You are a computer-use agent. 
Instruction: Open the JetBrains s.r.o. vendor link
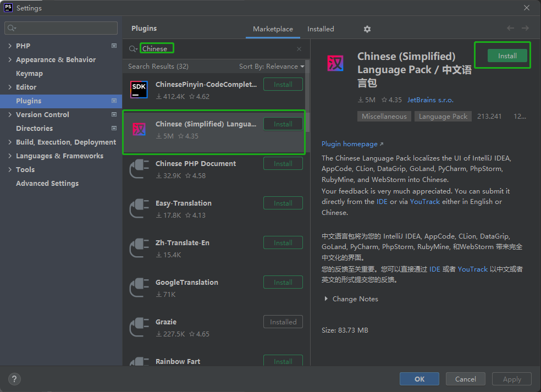(430, 100)
